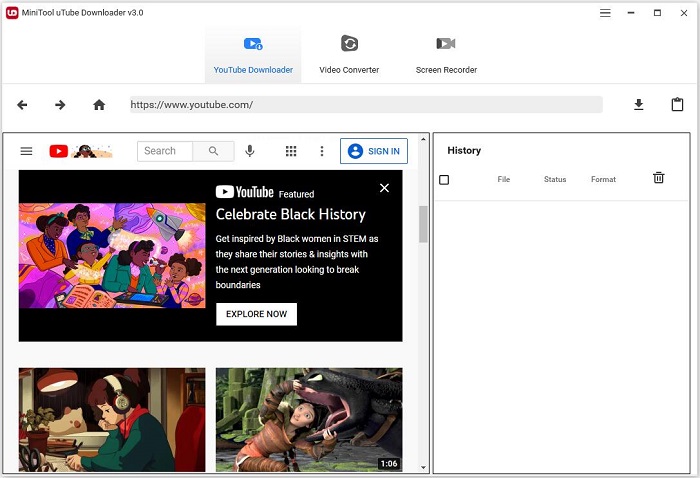Click the URL address bar

point(366,104)
